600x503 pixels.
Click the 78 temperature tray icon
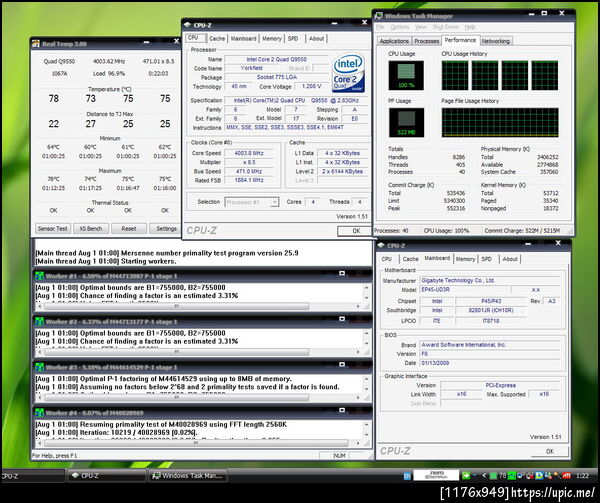pyautogui.click(x=502, y=475)
